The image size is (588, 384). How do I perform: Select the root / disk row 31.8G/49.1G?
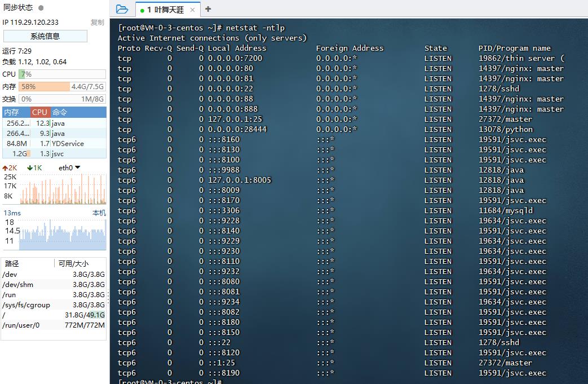tap(54, 315)
